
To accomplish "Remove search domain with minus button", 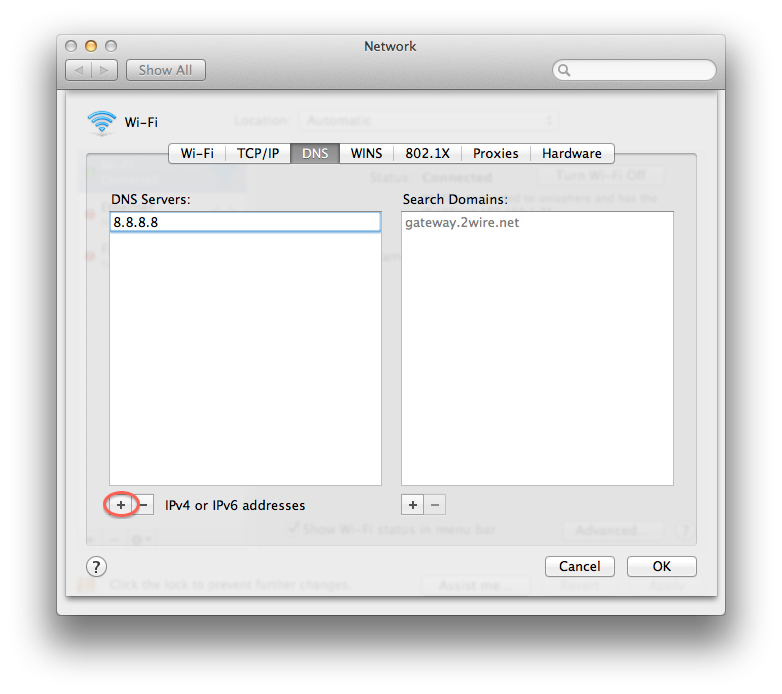I will pos(435,505).
